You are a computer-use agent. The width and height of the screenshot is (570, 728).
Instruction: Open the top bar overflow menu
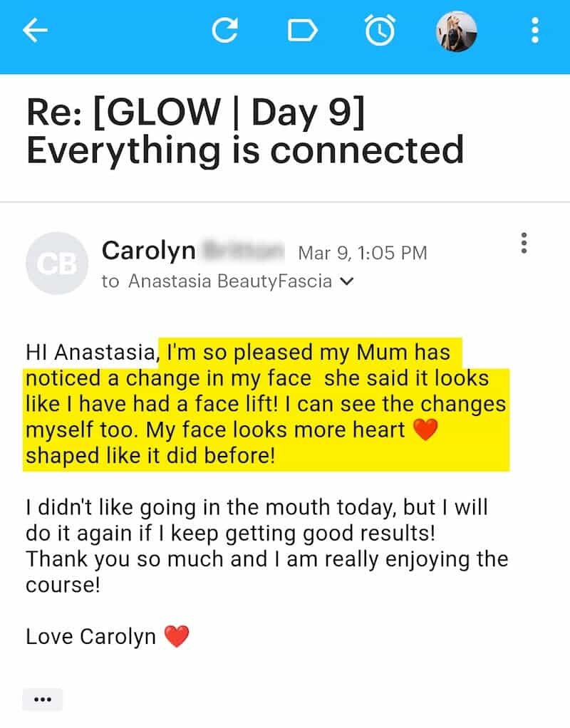[535, 31]
